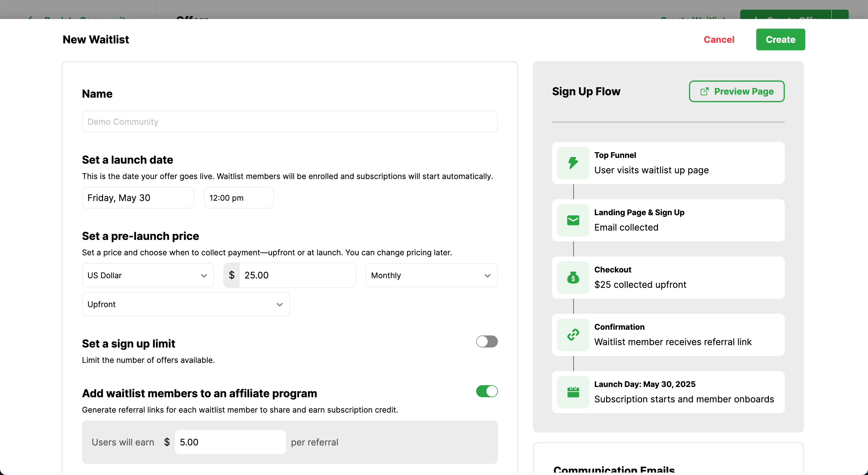The height and width of the screenshot is (475, 868).
Task: Click the Checkout money bag icon
Action: point(573,278)
